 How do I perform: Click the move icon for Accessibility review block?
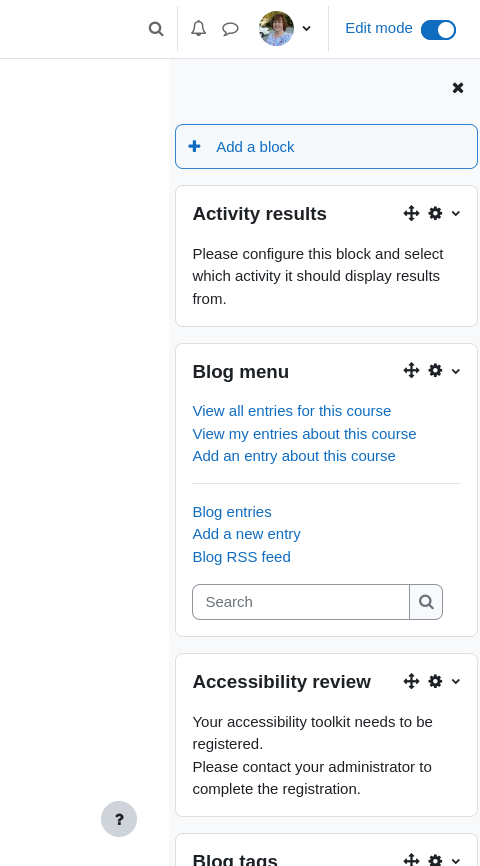tap(412, 681)
